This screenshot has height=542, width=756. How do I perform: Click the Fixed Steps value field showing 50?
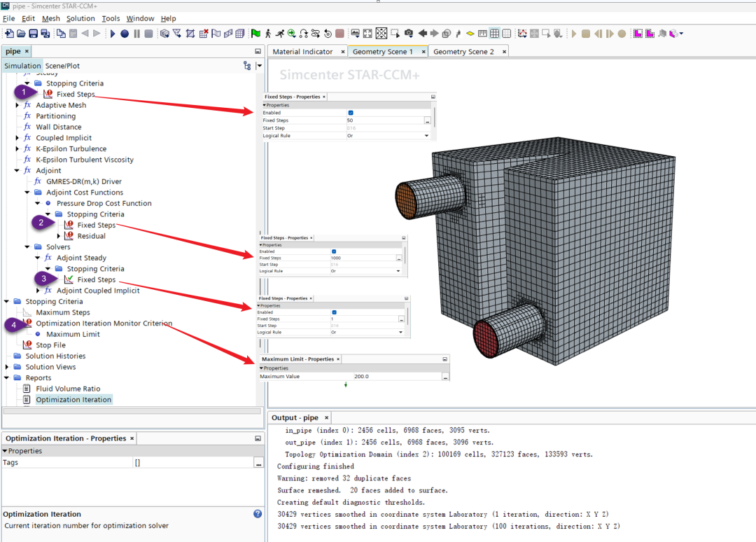385,120
